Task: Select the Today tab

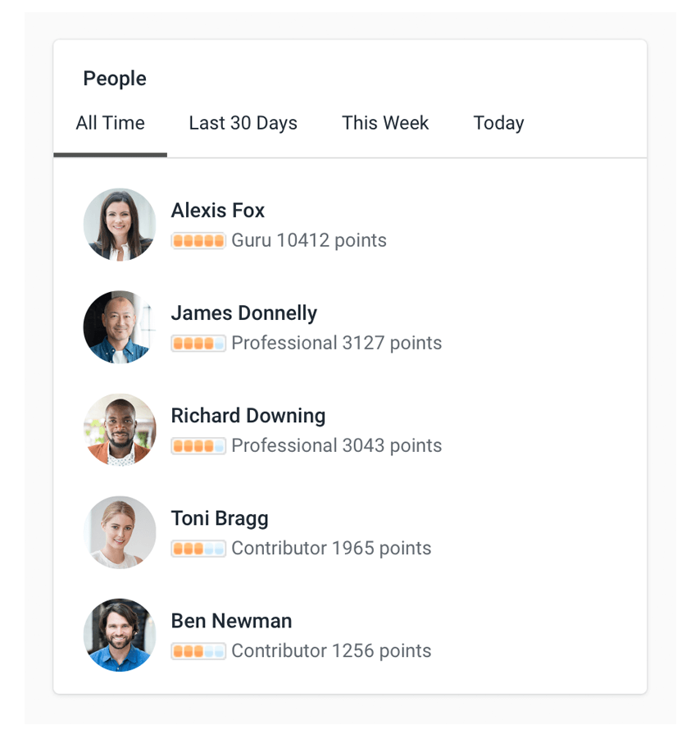Action: point(498,123)
